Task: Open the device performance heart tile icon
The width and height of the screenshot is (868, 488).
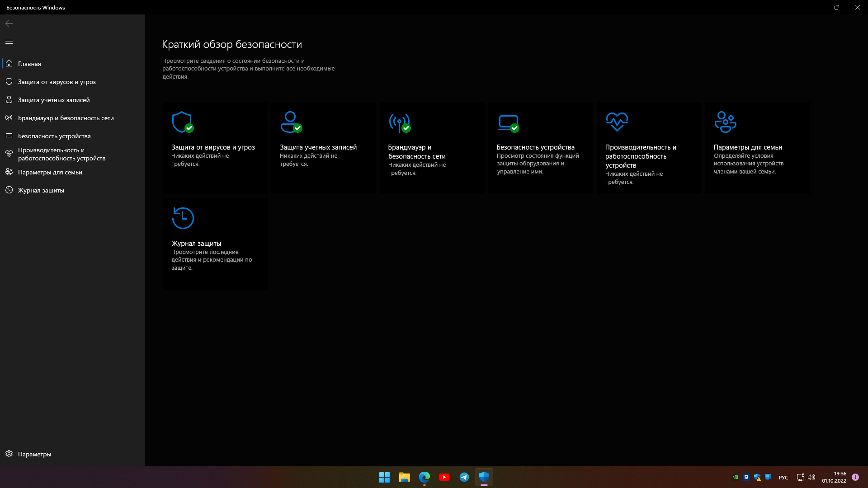Action: click(x=617, y=122)
